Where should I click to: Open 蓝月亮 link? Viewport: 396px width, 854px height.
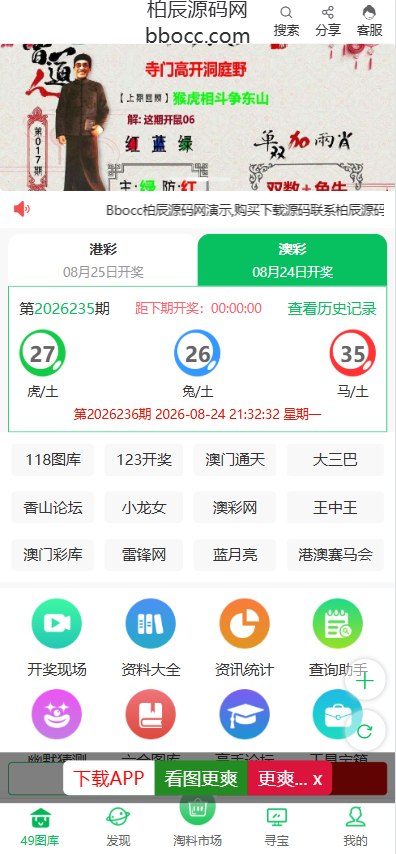pyautogui.click(x=235, y=555)
